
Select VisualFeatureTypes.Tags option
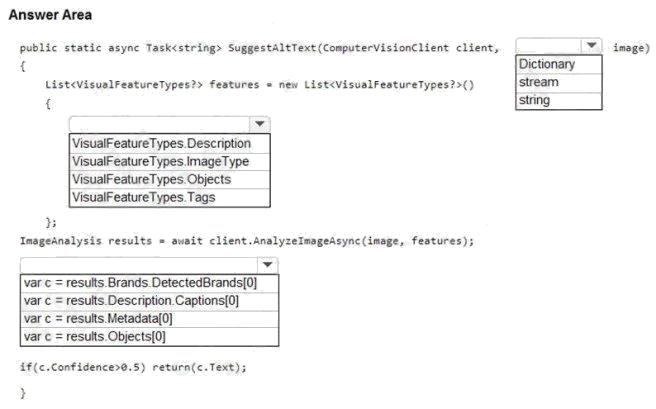[169, 197]
